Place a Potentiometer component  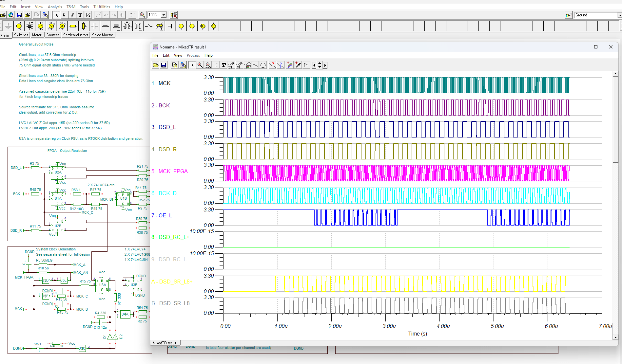pyautogui.click(x=84, y=26)
